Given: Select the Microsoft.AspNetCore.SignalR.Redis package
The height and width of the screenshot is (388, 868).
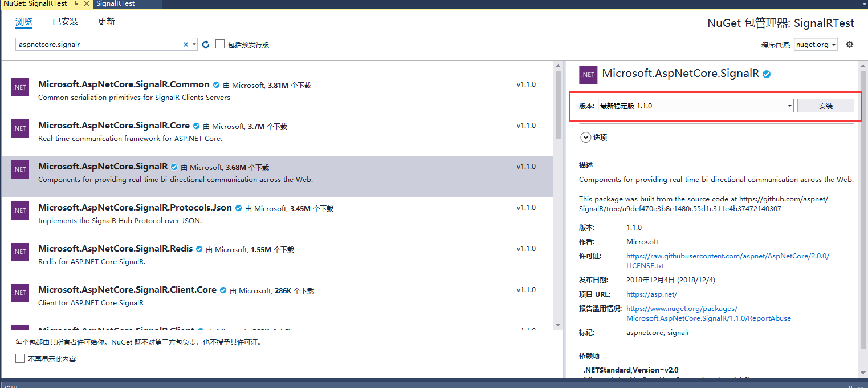Looking at the screenshot, I should tap(277, 258).
